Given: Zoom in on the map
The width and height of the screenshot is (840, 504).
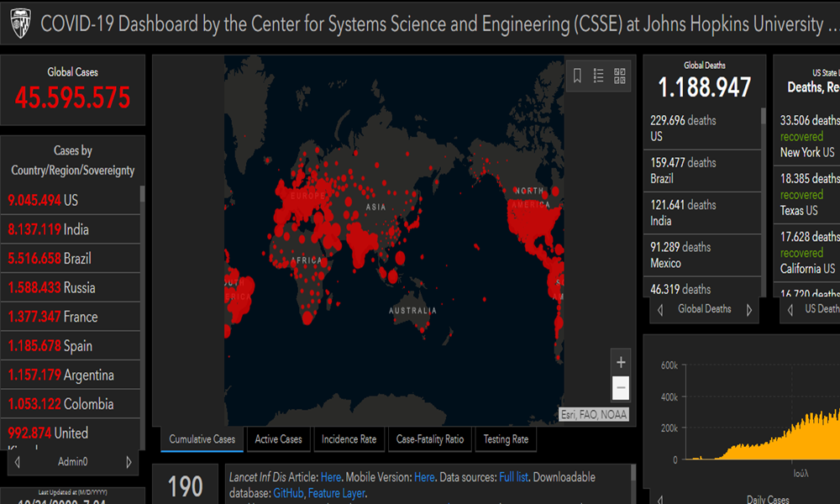Looking at the screenshot, I should tap(621, 363).
